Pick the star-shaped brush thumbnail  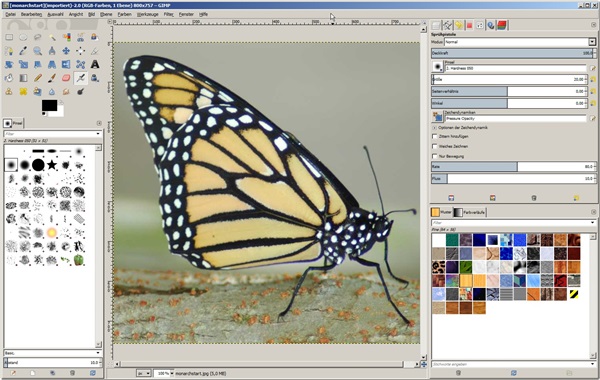52,165
